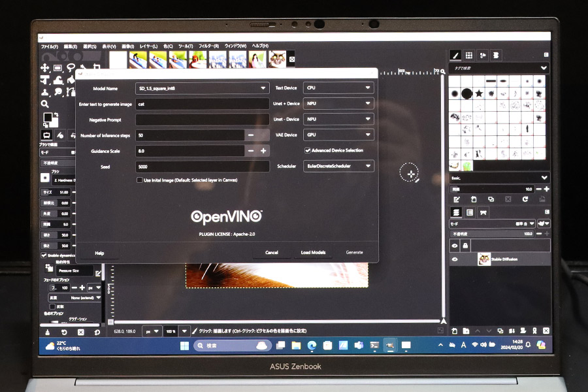Open the Patterns tab in right dock
This screenshot has height=392, width=588.
(468, 56)
